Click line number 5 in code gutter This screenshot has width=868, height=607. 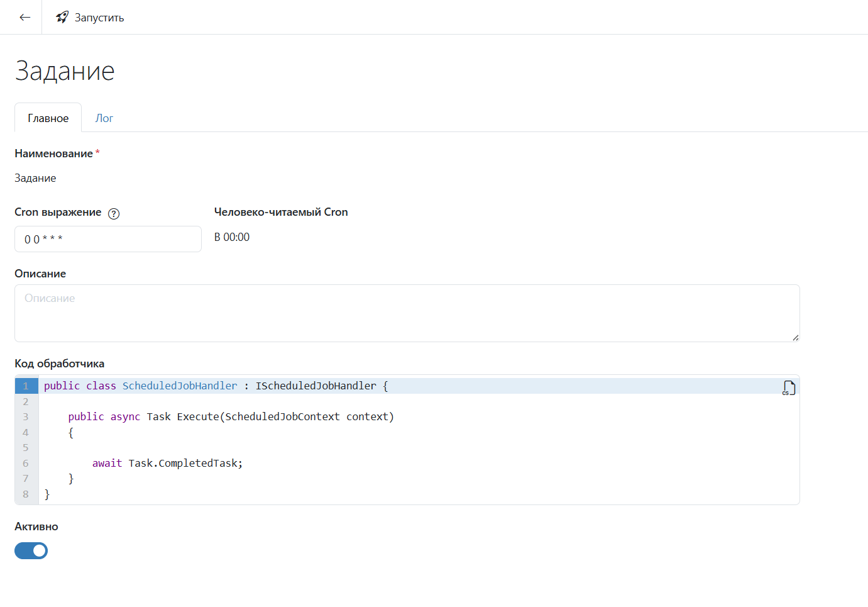(26, 448)
